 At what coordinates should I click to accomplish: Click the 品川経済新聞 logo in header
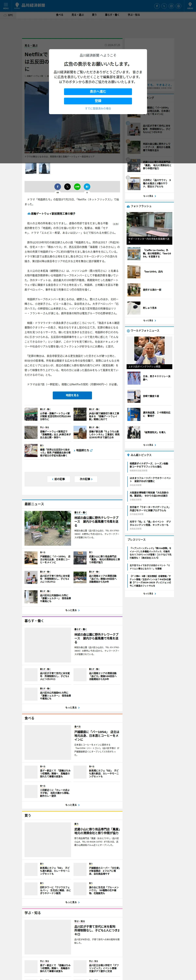click(30, 5)
